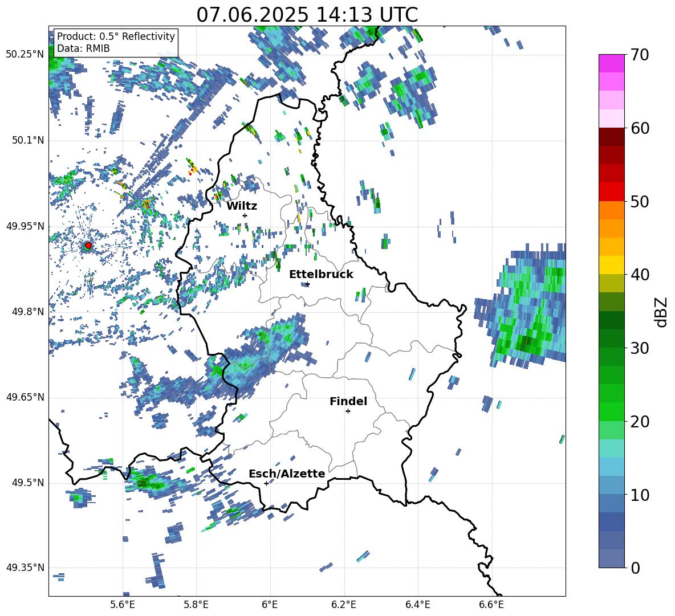Click the 10 colorbar tick value
675x616 pixels.
(x=639, y=495)
